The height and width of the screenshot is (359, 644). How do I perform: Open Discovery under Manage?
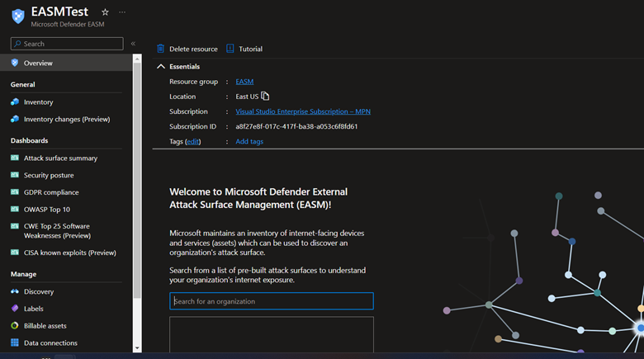39,291
